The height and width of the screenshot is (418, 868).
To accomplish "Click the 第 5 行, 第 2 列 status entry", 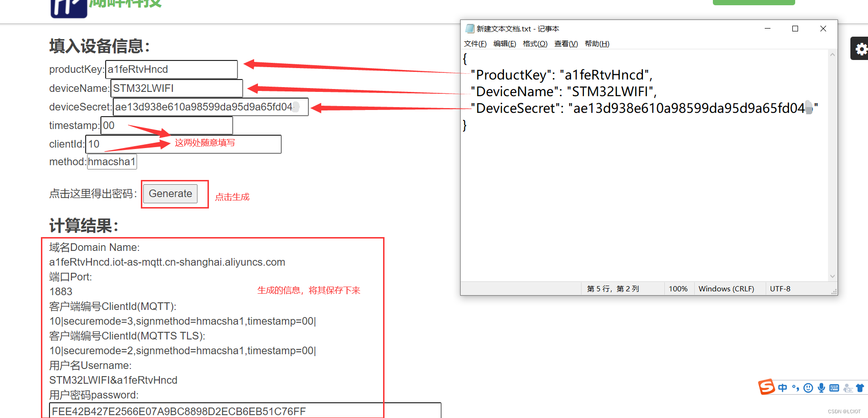I will point(613,289).
